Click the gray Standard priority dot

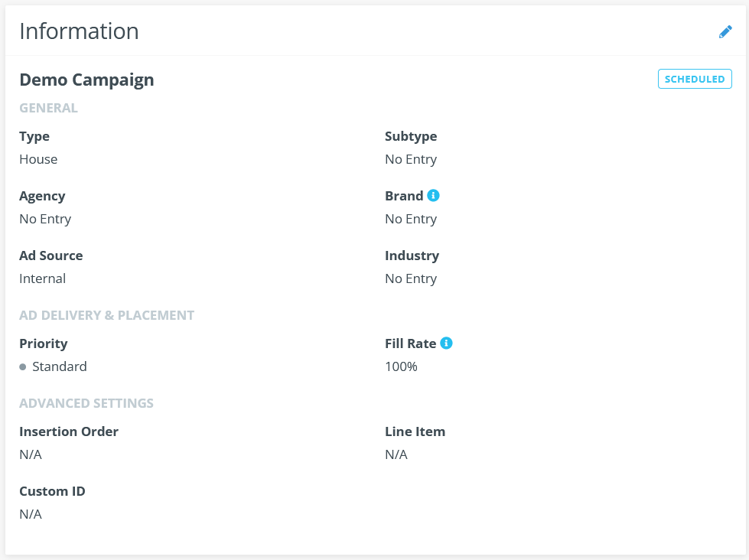tap(22, 367)
